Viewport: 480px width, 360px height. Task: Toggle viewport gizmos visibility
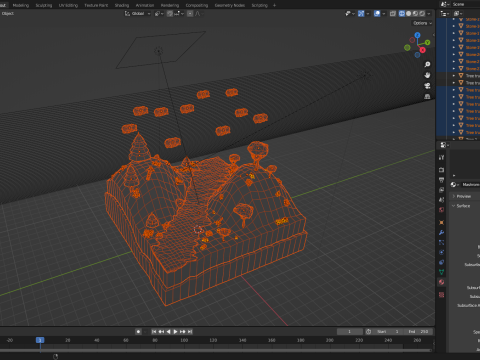tap(361, 14)
